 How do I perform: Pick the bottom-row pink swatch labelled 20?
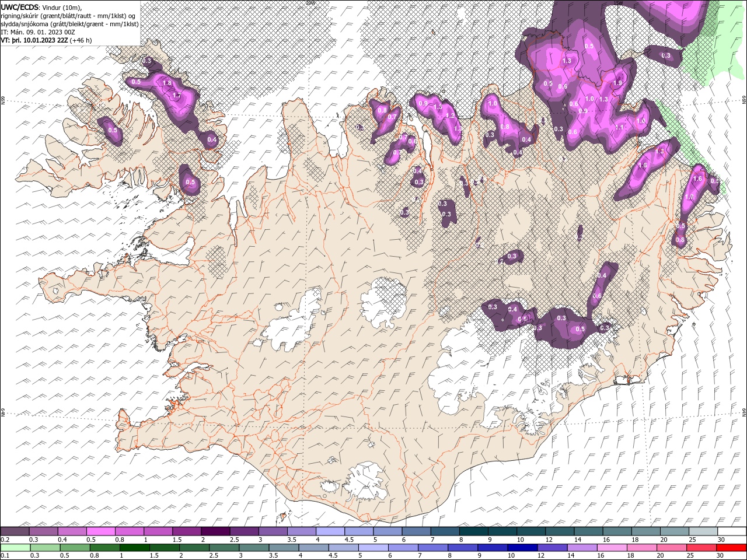(671, 548)
